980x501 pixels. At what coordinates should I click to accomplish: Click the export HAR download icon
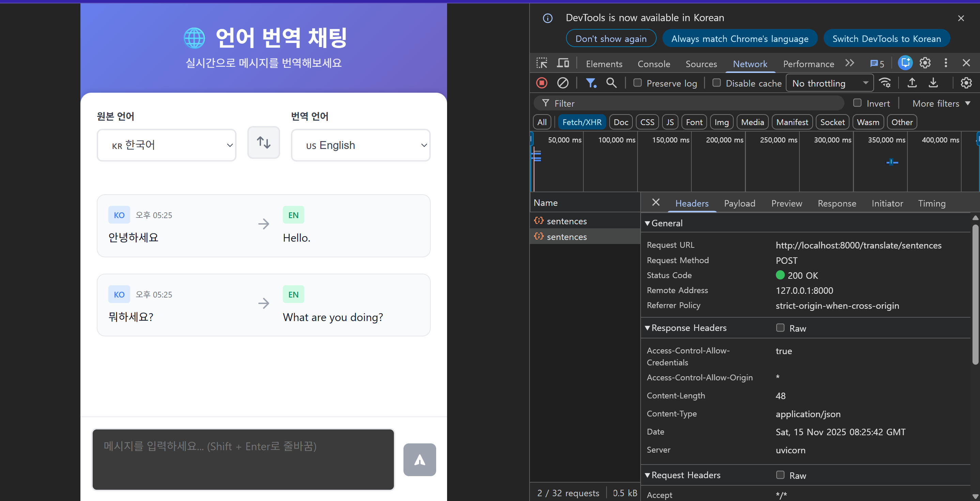[933, 83]
